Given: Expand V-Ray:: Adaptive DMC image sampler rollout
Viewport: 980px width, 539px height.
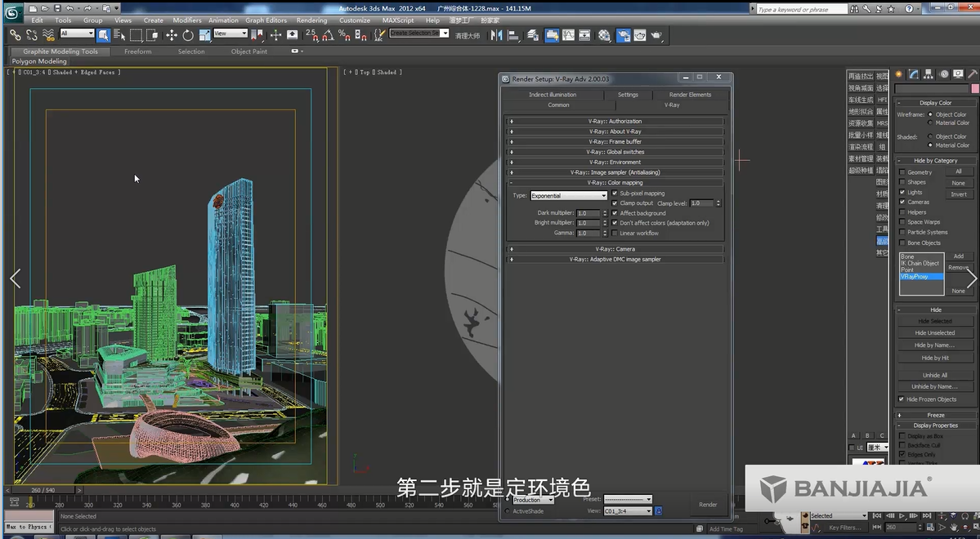Looking at the screenshot, I should coord(615,259).
